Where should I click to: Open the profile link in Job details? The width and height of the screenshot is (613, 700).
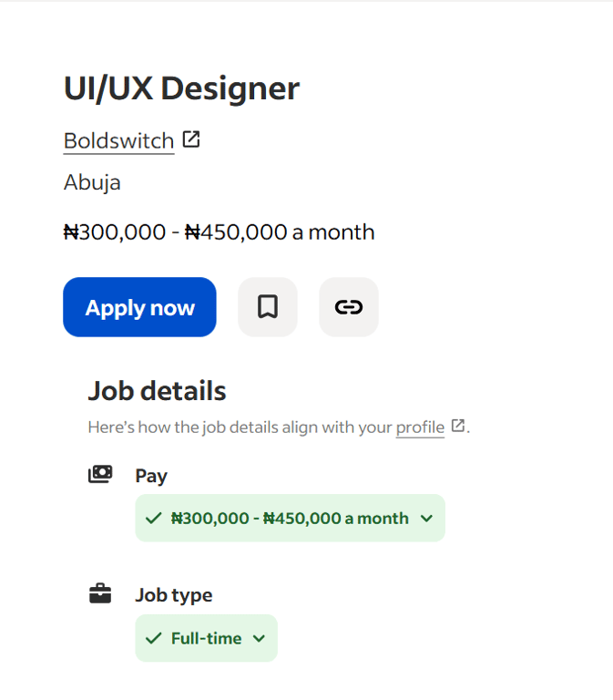click(x=420, y=427)
